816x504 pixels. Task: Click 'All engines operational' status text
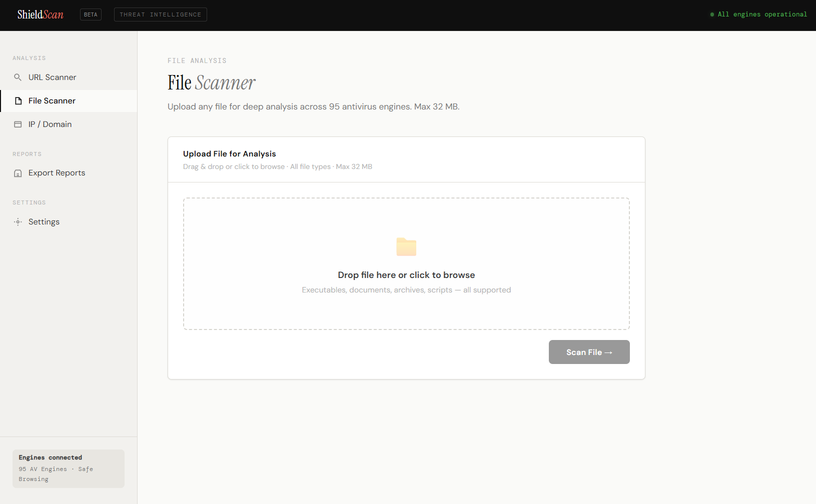click(762, 14)
